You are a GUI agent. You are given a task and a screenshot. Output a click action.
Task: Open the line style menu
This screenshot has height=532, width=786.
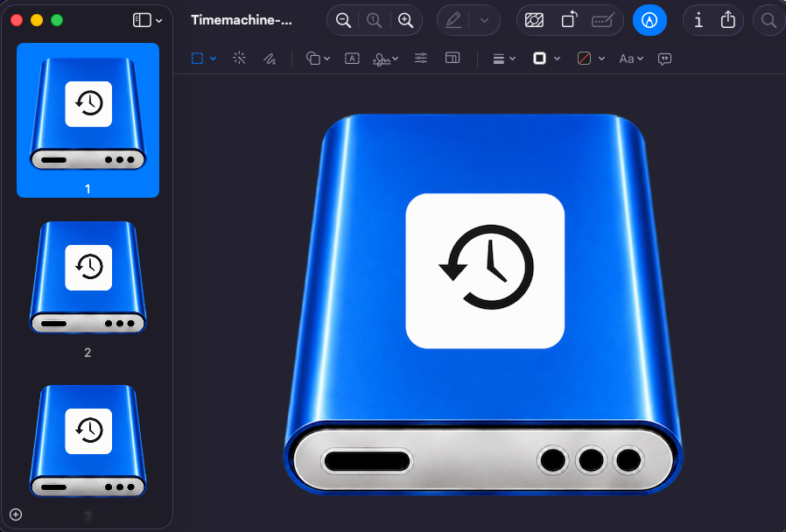[x=504, y=59]
